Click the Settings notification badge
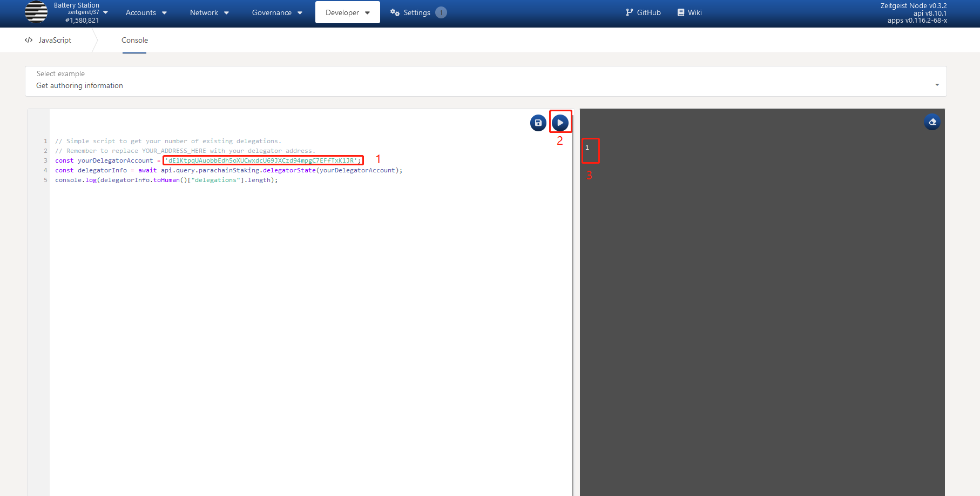Image resolution: width=980 pixels, height=496 pixels. point(441,12)
